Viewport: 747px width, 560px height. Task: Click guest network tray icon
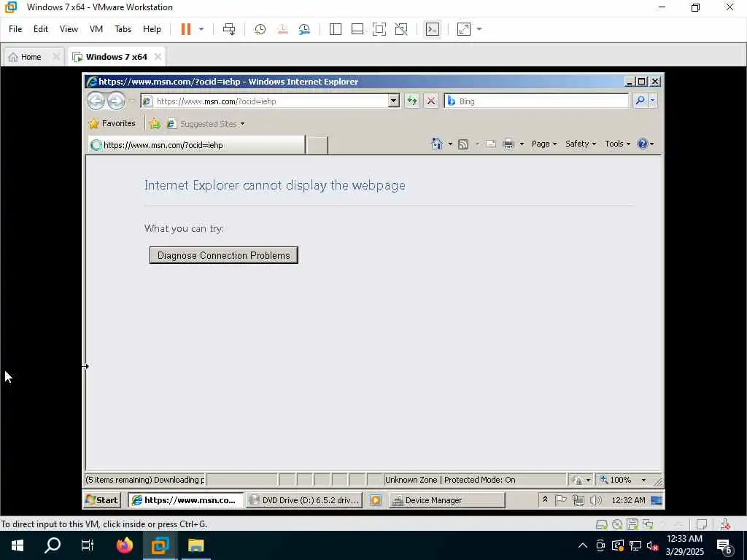click(x=578, y=500)
